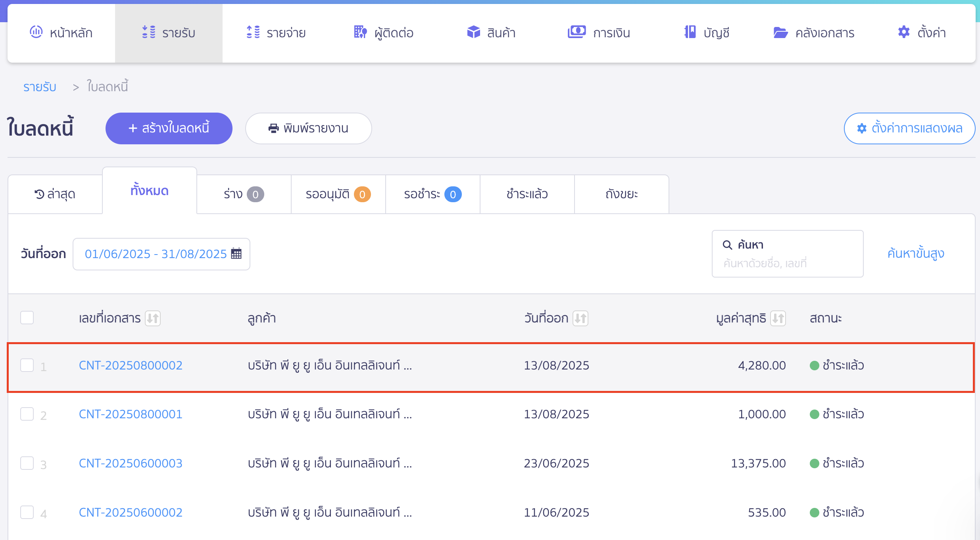Click the บัญชี accounting book icon
980x540 pixels.
coord(690,32)
